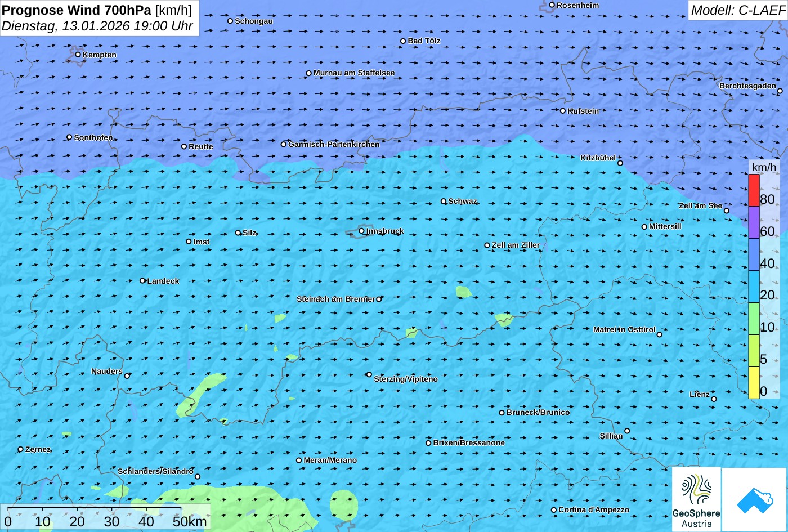Click the 'Modell: C-LAEF' label

(x=737, y=10)
